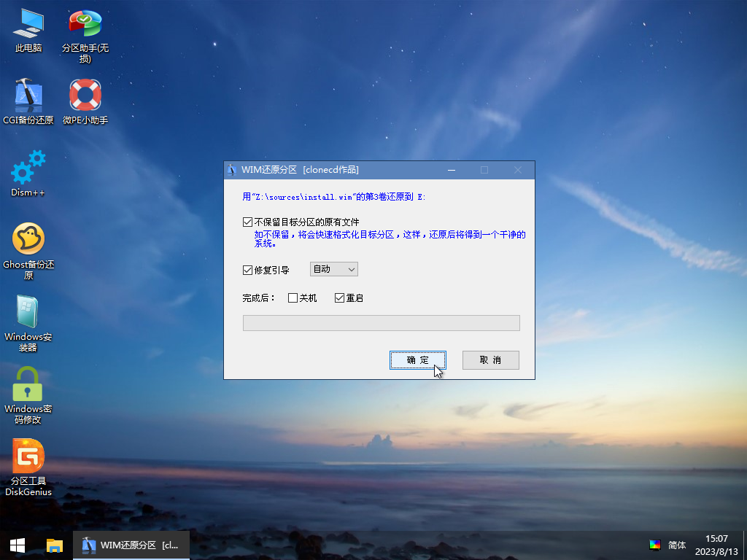Open the Windows Start menu
The image size is (747, 560).
(x=18, y=545)
